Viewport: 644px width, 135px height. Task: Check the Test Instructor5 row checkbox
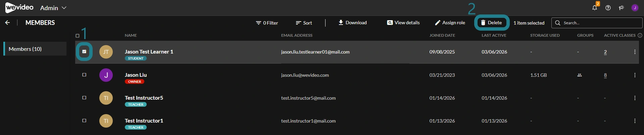tap(84, 98)
